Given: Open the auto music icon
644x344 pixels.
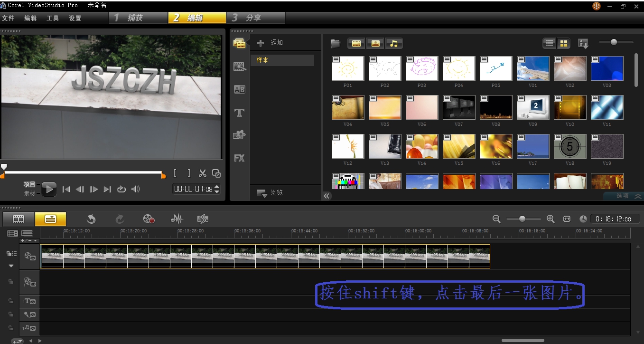Looking at the screenshot, I should (x=203, y=219).
